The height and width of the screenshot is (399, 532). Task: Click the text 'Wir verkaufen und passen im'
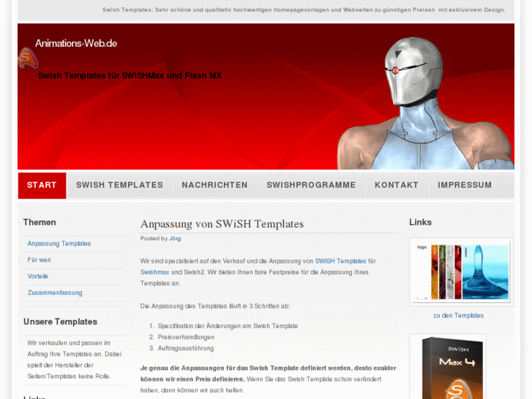(69, 343)
